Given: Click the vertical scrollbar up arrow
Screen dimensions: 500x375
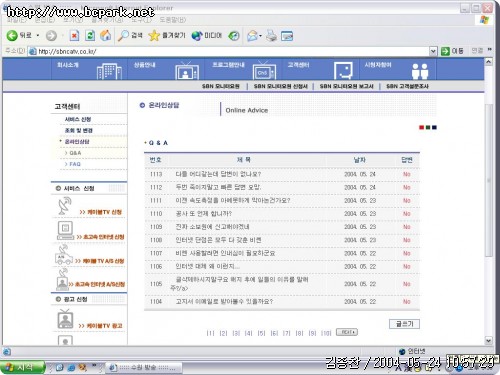Looking at the screenshot, I should click(488, 62).
